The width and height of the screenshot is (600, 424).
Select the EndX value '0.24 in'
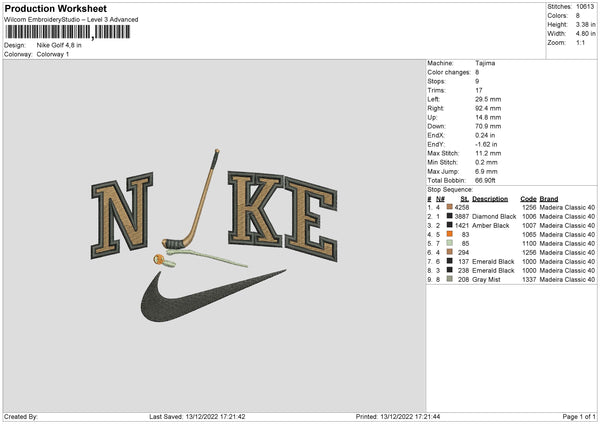click(485, 135)
